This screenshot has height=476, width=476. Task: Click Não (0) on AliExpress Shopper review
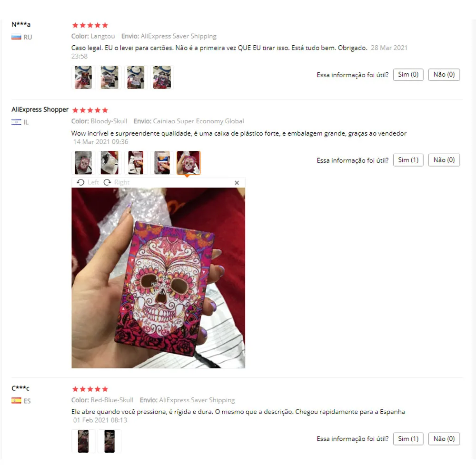(444, 160)
